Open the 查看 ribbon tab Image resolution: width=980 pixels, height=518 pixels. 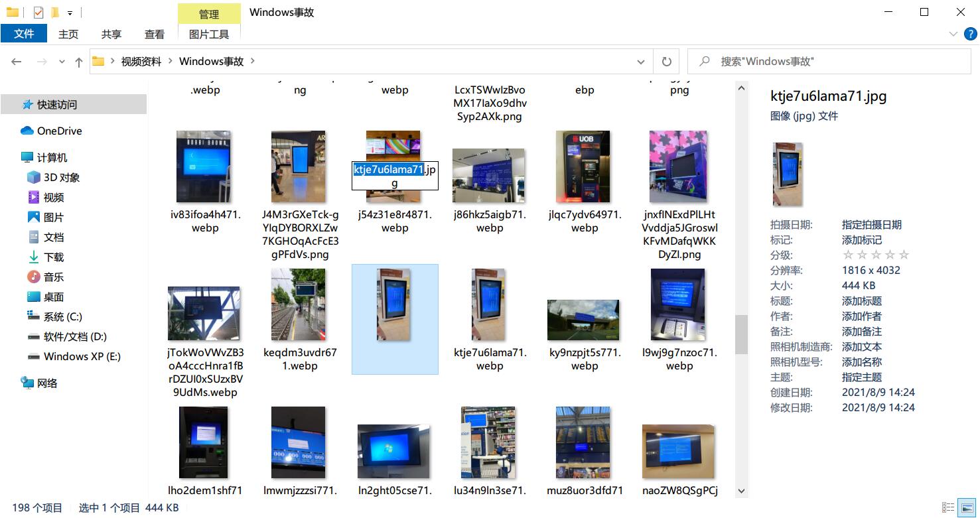[154, 34]
